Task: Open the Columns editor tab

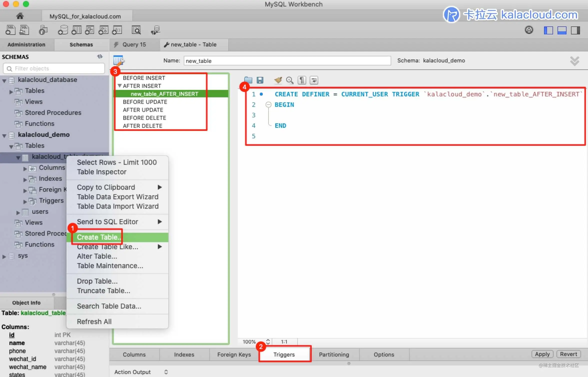Action: pos(134,354)
